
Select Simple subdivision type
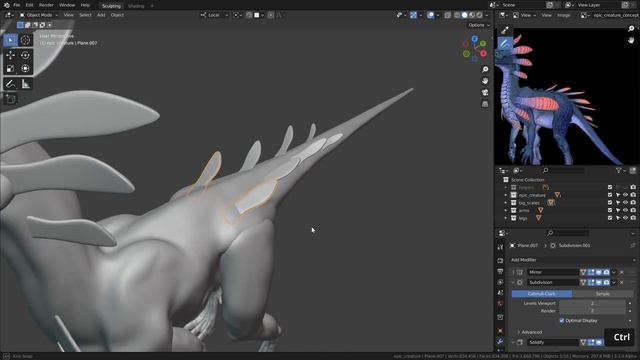pyautogui.click(x=603, y=294)
